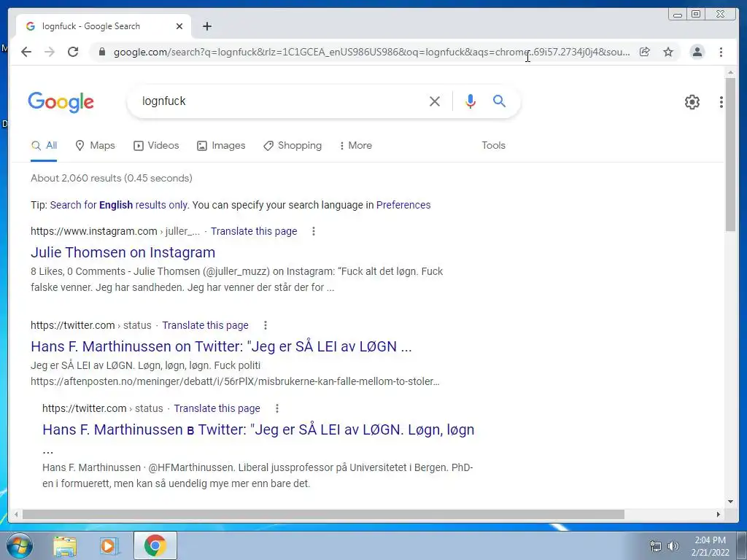
Task: Share this page icon in address bar
Action: click(x=645, y=52)
